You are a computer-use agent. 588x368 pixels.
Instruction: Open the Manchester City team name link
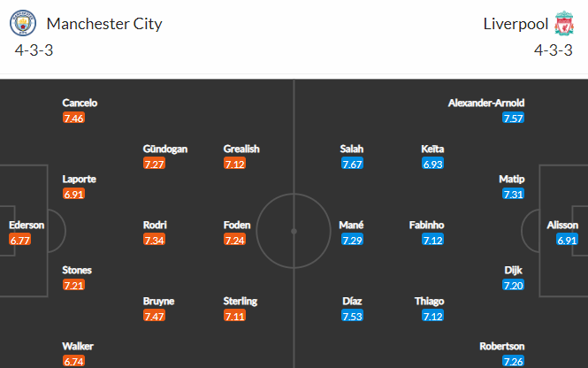(104, 24)
